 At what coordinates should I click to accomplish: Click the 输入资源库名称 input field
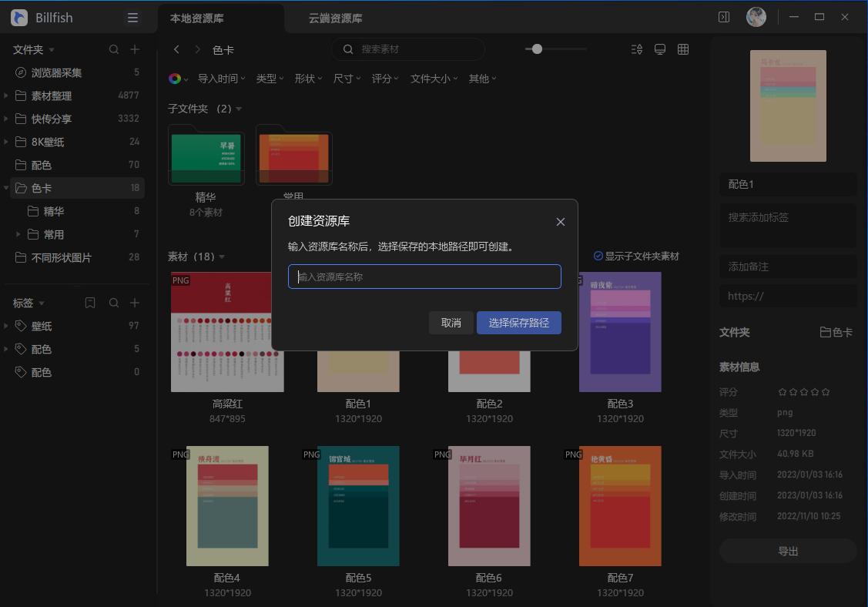coord(424,277)
